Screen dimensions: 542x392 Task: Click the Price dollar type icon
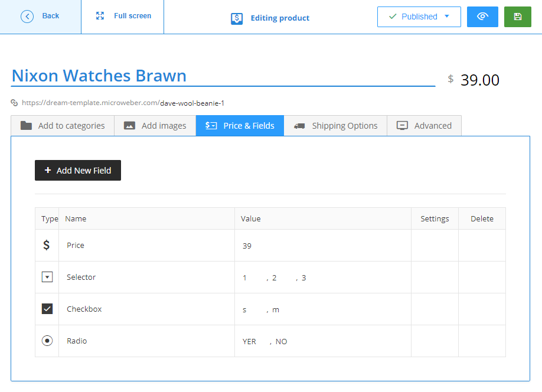tap(47, 245)
